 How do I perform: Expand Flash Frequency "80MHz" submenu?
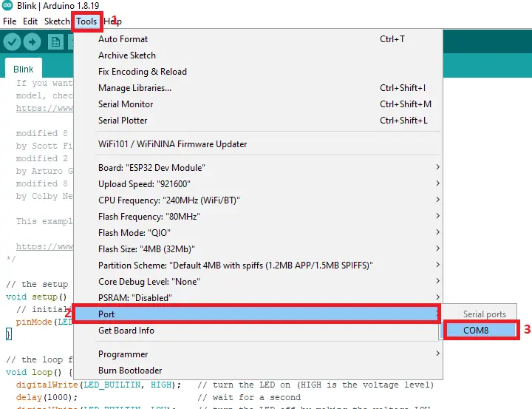[x=258, y=217]
